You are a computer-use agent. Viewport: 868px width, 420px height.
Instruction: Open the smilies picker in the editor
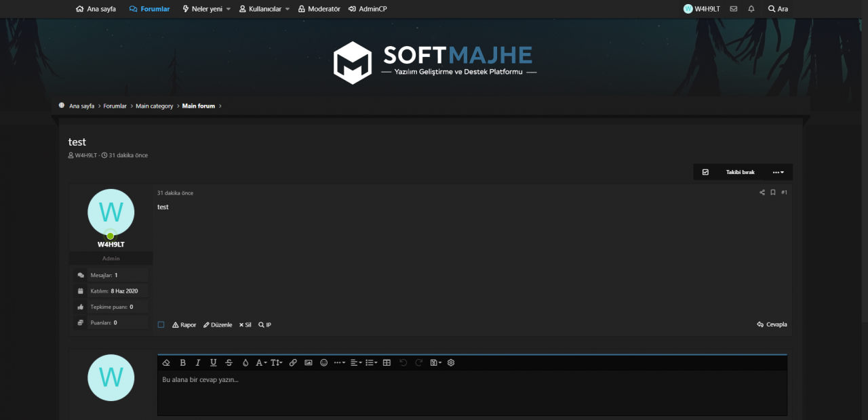coord(323,362)
